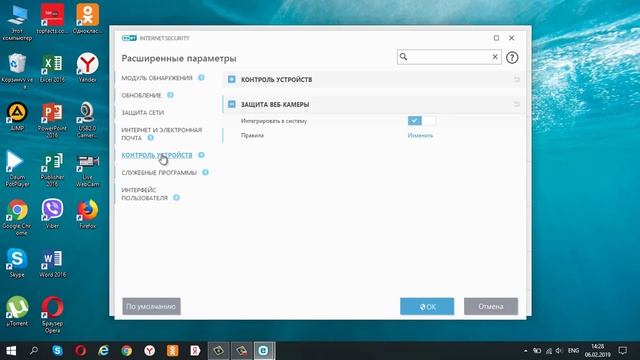Confirm settings with OK button
Image resolution: width=640 pixels, height=360 pixels.
pos(427,306)
